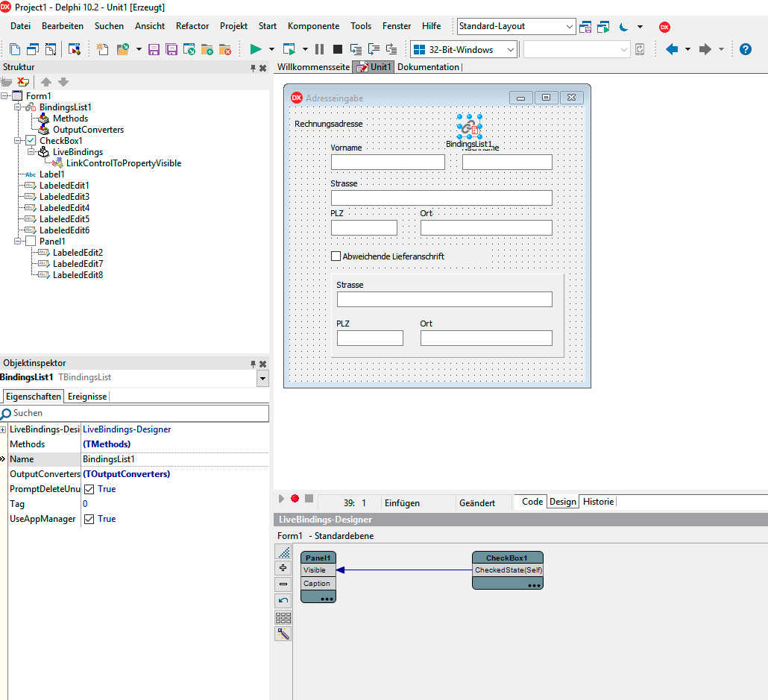Open the Komponente menu
The height and width of the screenshot is (700, 768).
pyautogui.click(x=313, y=26)
